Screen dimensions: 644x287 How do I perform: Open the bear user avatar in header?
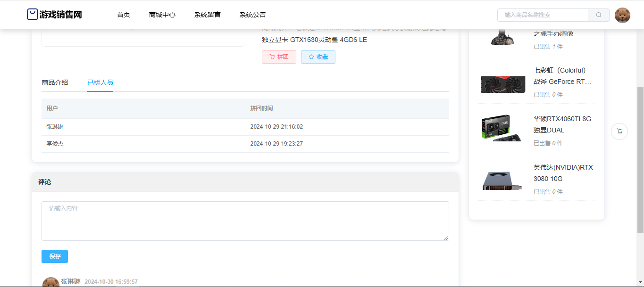pyautogui.click(x=622, y=15)
